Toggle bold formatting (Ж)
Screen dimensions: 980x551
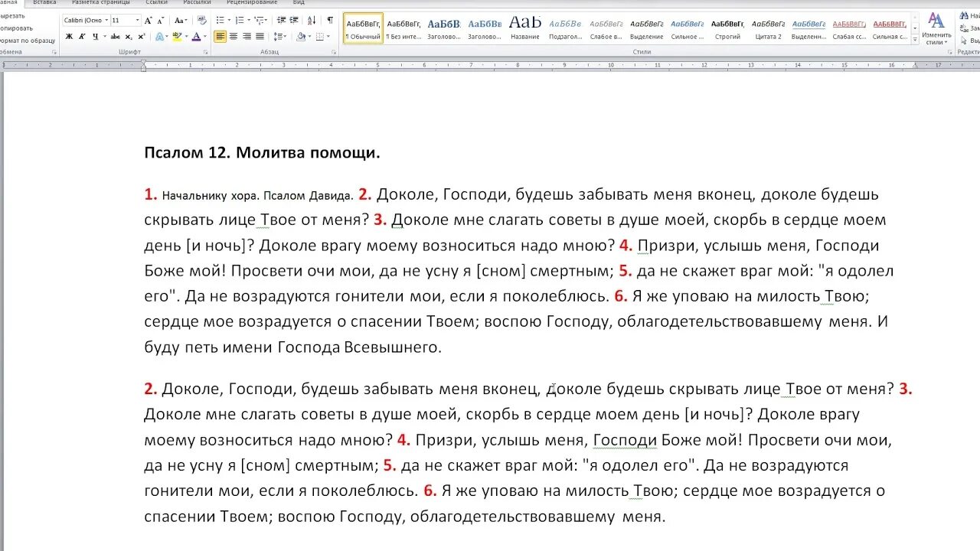point(69,36)
